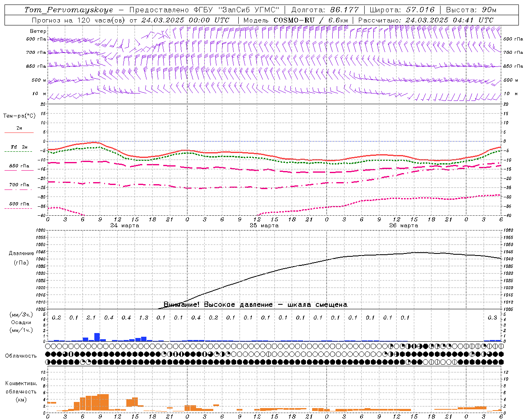Click the 'Осадки' precipitation label
The image size is (525, 420).
point(21,322)
